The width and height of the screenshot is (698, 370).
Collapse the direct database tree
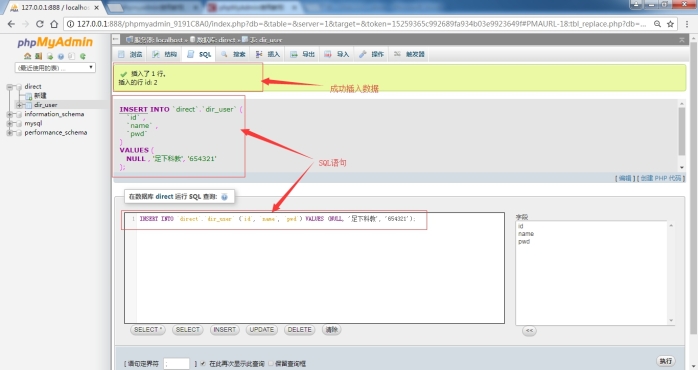(9, 87)
